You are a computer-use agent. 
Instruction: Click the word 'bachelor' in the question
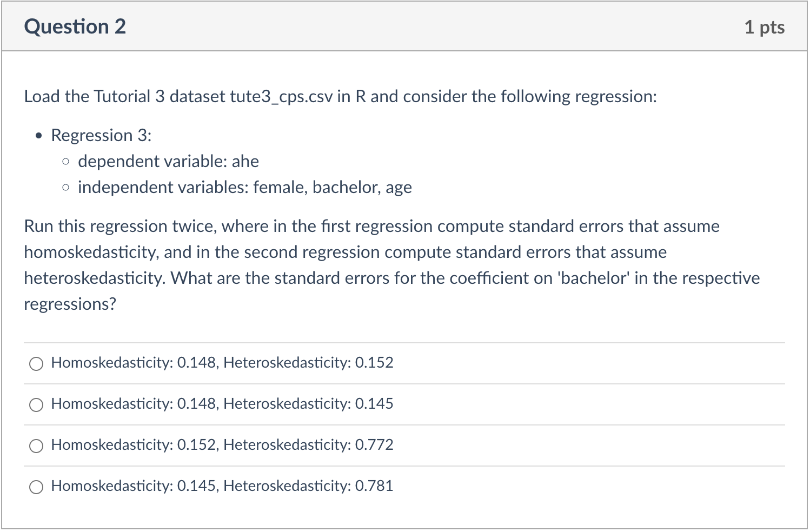click(x=592, y=278)
